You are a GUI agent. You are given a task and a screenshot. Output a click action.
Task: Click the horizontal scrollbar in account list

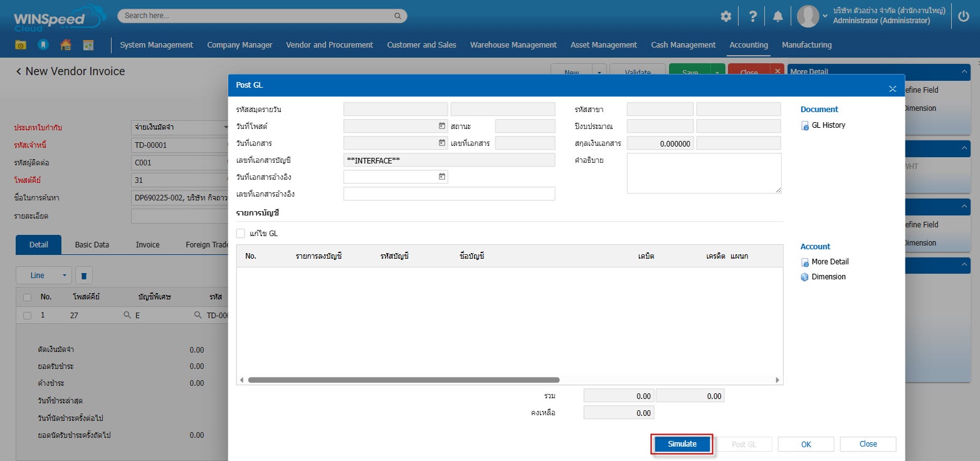point(403,380)
